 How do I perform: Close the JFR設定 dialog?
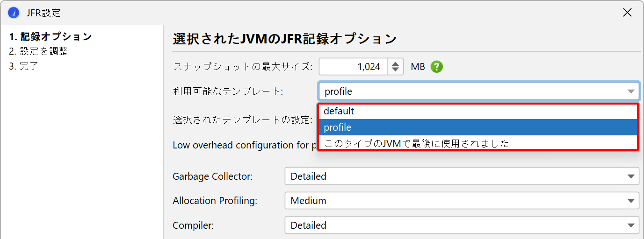coord(628,13)
